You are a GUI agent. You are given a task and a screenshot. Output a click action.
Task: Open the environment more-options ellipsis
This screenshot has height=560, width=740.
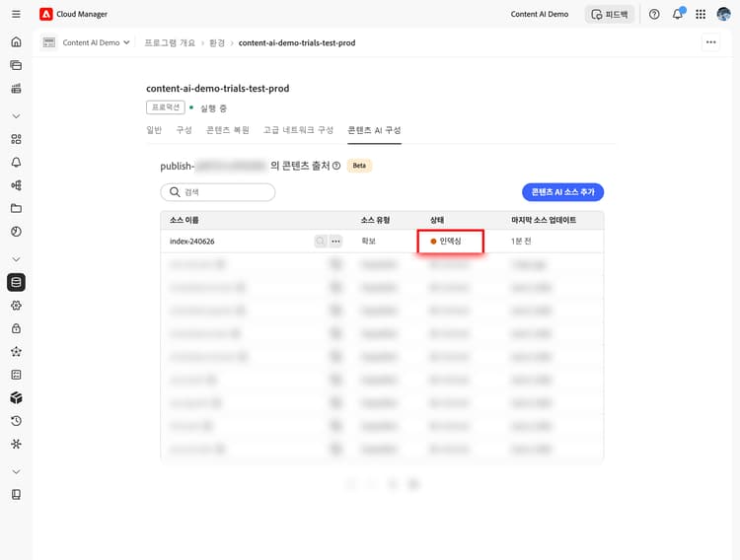point(710,42)
